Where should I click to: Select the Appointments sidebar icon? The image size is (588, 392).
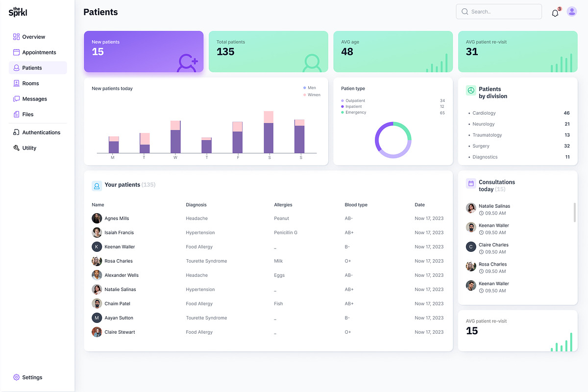point(16,52)
